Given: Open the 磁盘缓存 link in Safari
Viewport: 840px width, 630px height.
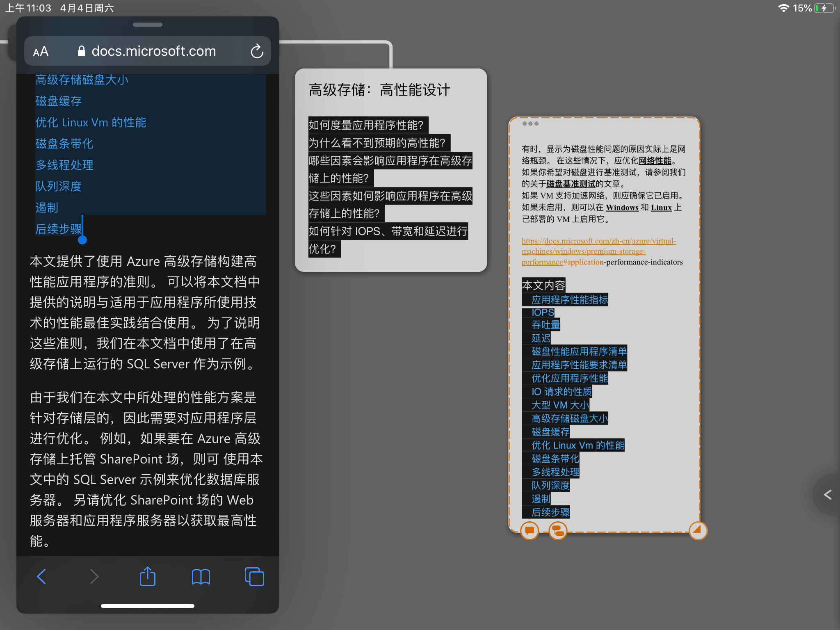Looking at the screenshot, I should point(59,101).
